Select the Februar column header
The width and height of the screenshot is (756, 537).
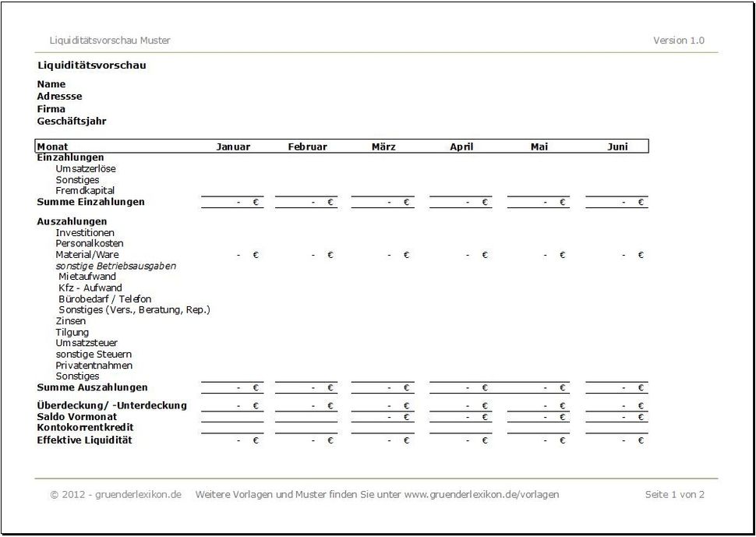[x=308, y=147]
